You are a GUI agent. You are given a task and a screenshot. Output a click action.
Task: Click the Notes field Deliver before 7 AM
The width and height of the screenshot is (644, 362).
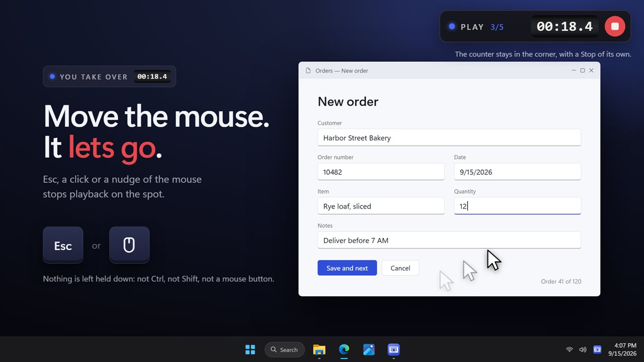[449, 240]
